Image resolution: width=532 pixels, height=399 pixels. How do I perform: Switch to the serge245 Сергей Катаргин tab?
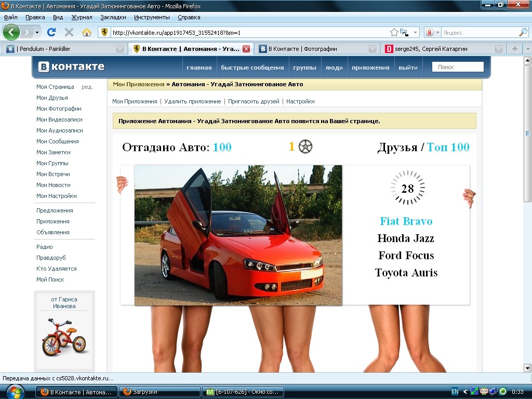click(443, 49)
